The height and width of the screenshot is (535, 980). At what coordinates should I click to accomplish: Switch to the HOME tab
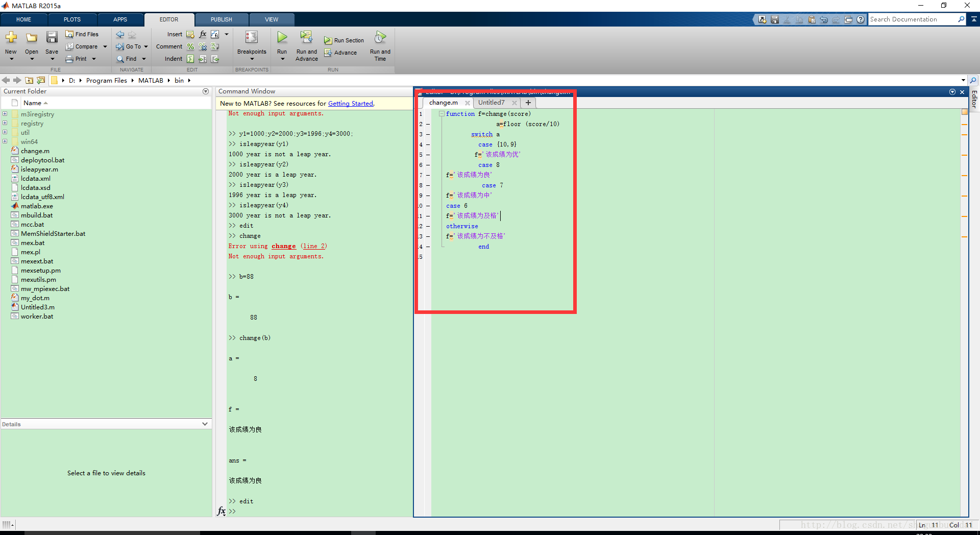point(23,19)
